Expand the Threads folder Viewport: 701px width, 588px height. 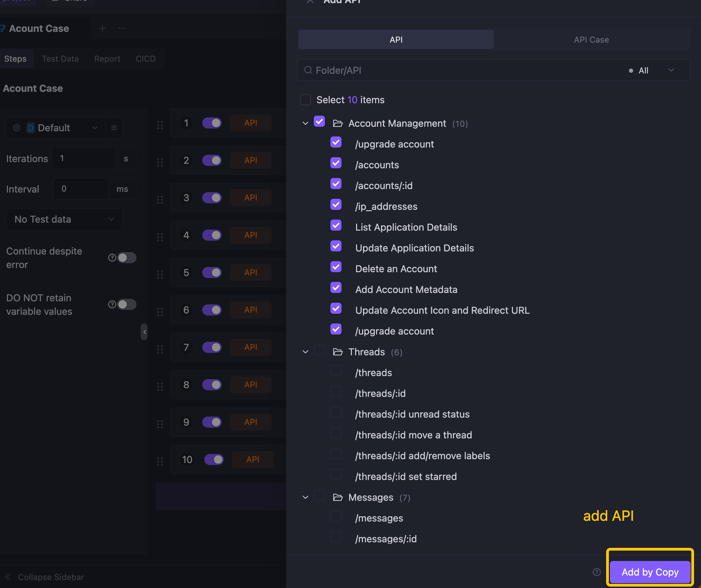(305, 352)
